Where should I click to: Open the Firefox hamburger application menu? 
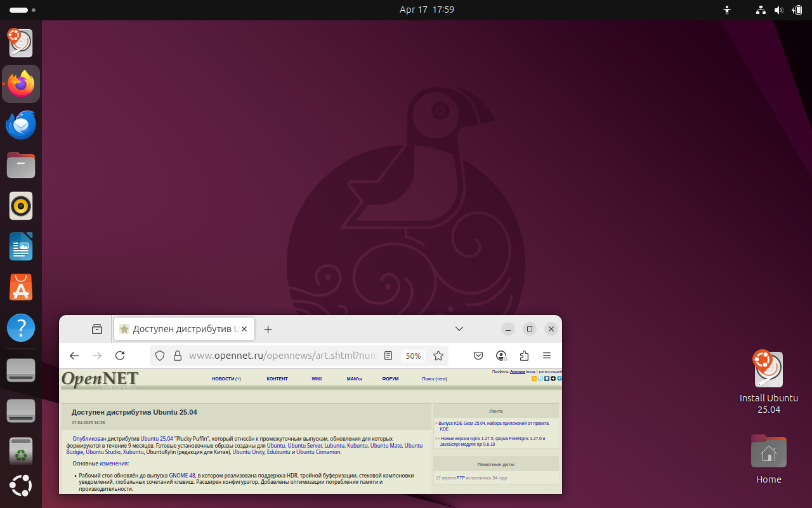click(547, 356)
